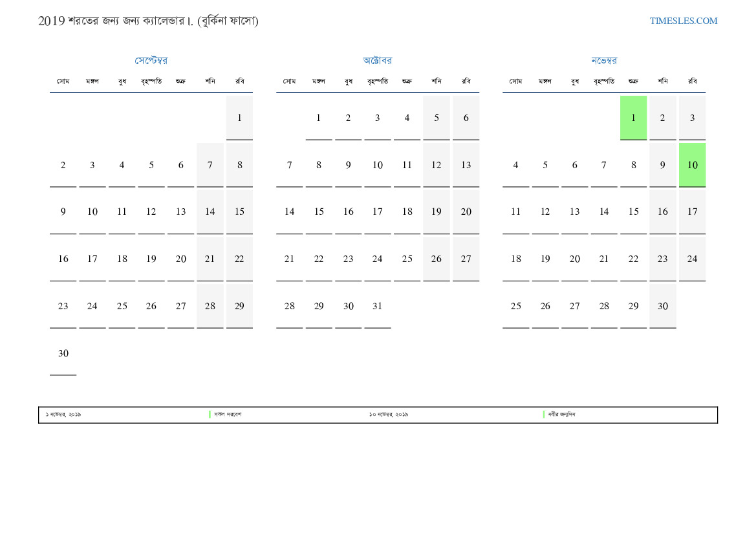This screenshot has width=756, height=535.
Task: Select green highlighted November 1 cell
Action: [x=633, y=118]
